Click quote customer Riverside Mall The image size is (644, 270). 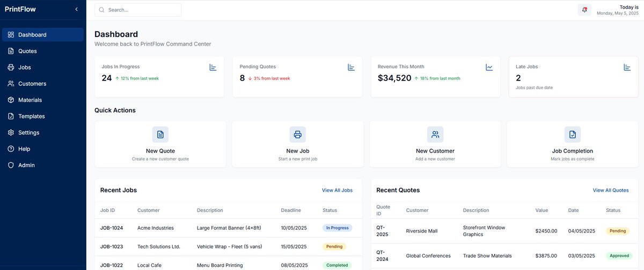pos(422,231)
